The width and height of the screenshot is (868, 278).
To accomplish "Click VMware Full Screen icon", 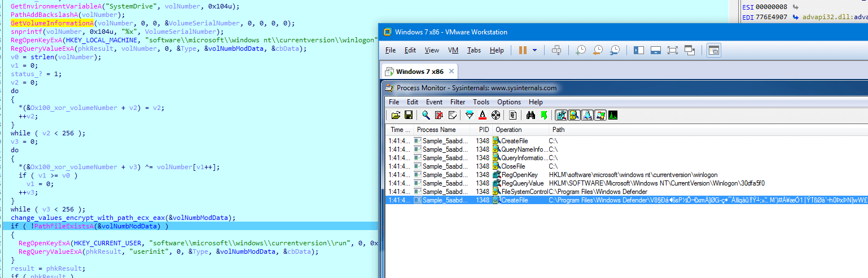I will click(672, 50).
